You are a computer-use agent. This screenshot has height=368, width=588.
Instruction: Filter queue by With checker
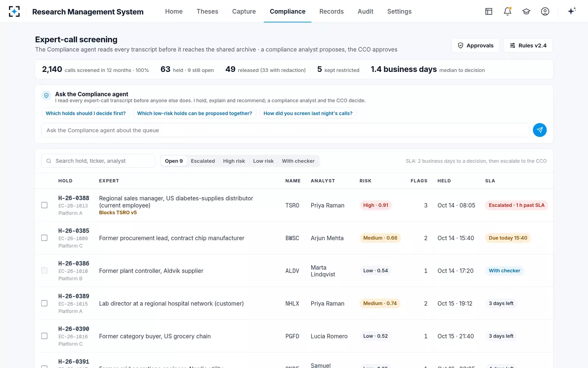[298, 161]
